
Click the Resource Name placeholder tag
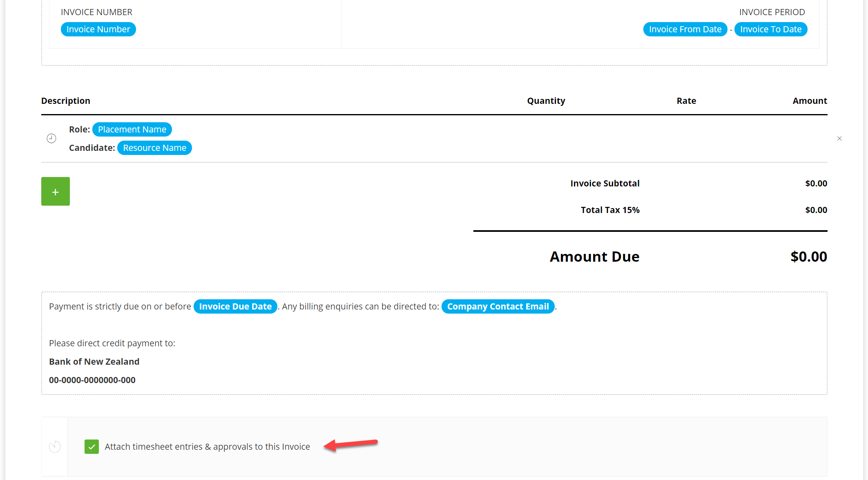pyautogui.click(x=154, y=148)
